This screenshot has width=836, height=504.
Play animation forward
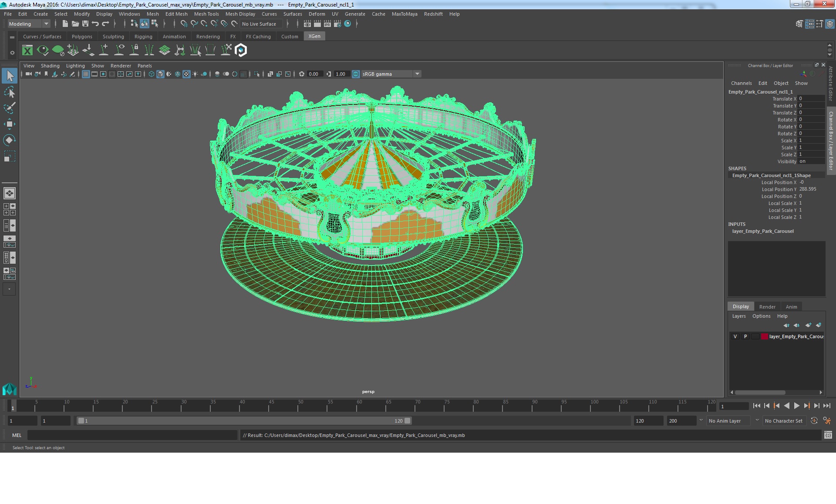coord(796,406)
